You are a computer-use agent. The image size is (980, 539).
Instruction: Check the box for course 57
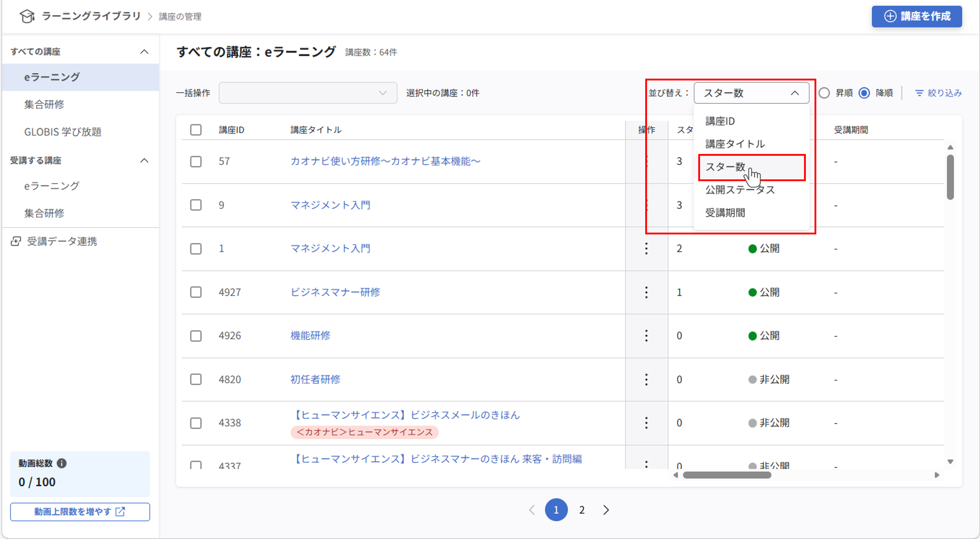pos(196,161)
